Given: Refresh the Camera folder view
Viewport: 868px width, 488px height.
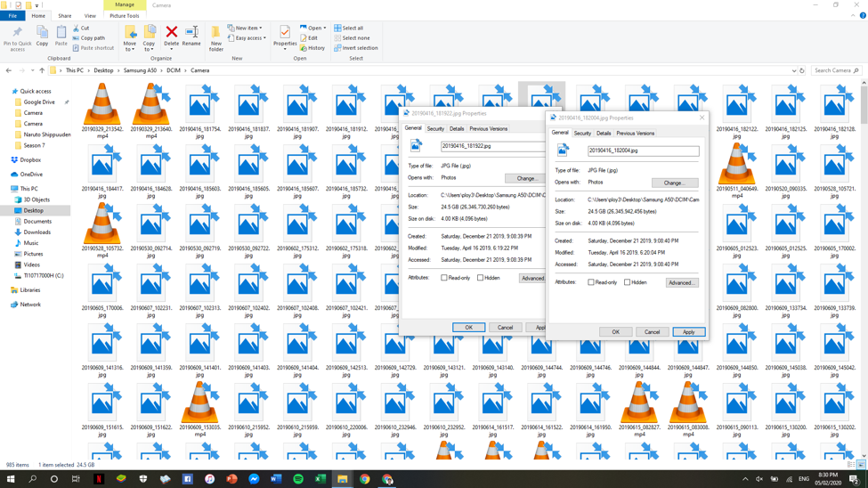Looking at the screenshot, I should (x=801, y=70).
